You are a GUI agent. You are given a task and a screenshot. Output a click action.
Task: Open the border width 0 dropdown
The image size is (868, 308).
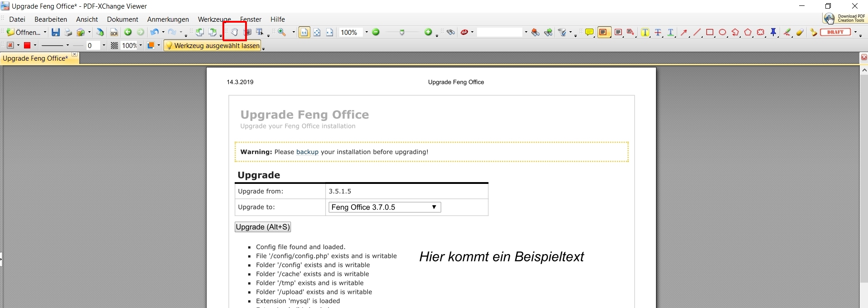pos(104,45)
